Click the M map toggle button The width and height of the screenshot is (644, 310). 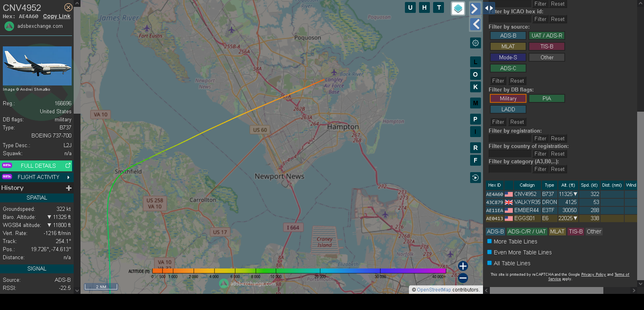(475, 103)
